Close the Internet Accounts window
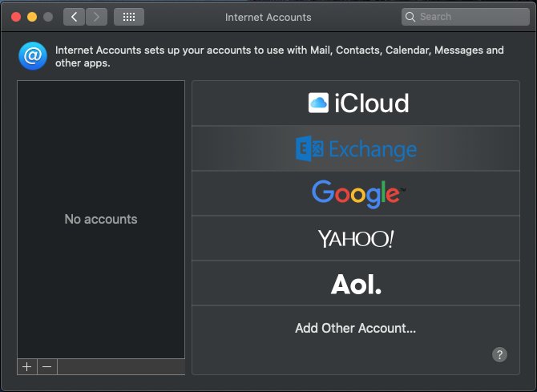Image resolution: width=537 pixels, height=392 pixels. click(x=15, y=16)
